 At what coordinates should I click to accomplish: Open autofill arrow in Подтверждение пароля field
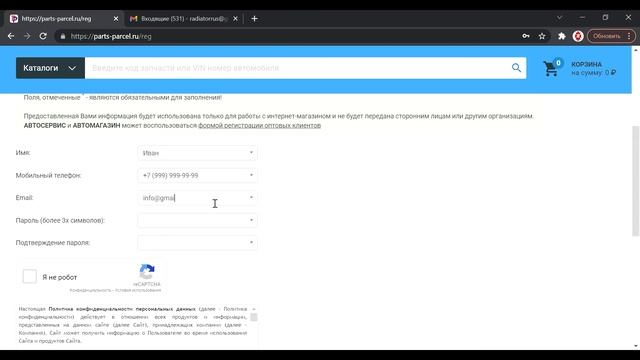251,242
